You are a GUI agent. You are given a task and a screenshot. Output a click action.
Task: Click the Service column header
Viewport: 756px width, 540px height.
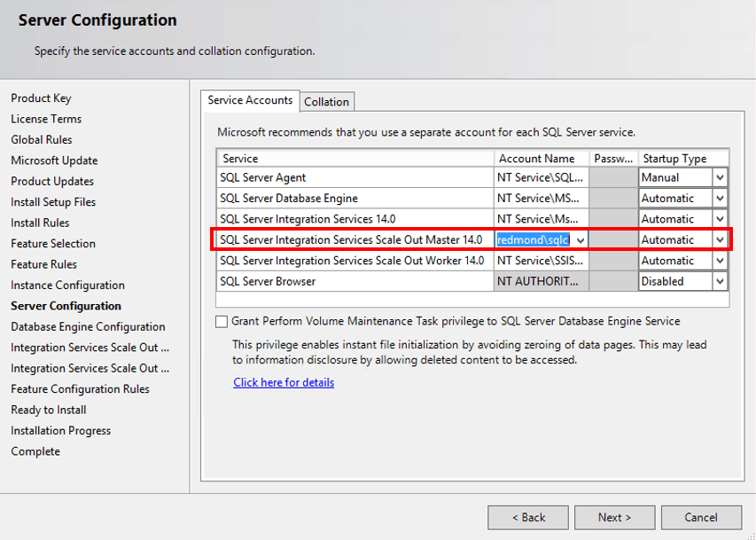pos(355,159)
